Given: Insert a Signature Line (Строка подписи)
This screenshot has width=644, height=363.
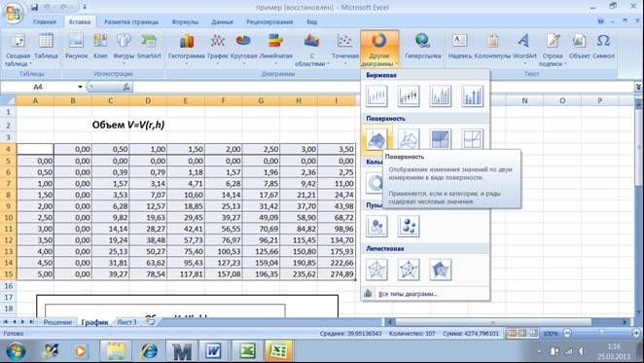Looking at the screenshot, I should click(553, 50).
